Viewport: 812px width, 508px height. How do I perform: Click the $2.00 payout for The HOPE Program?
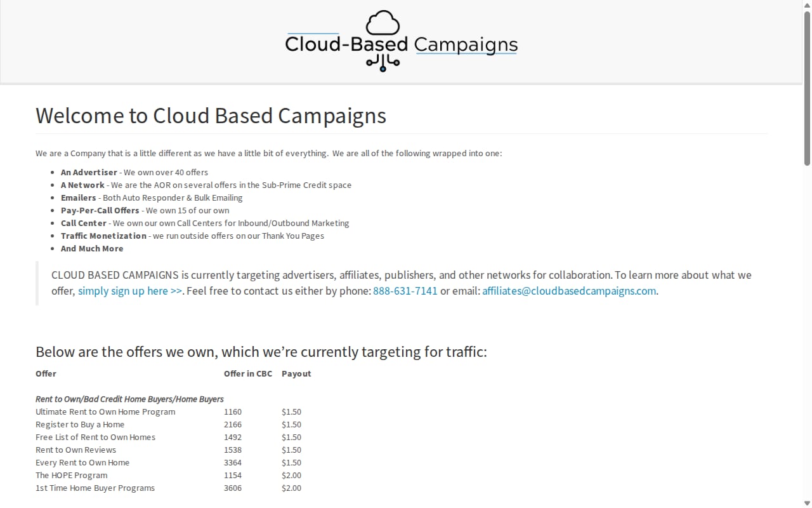tap(291, 475)
